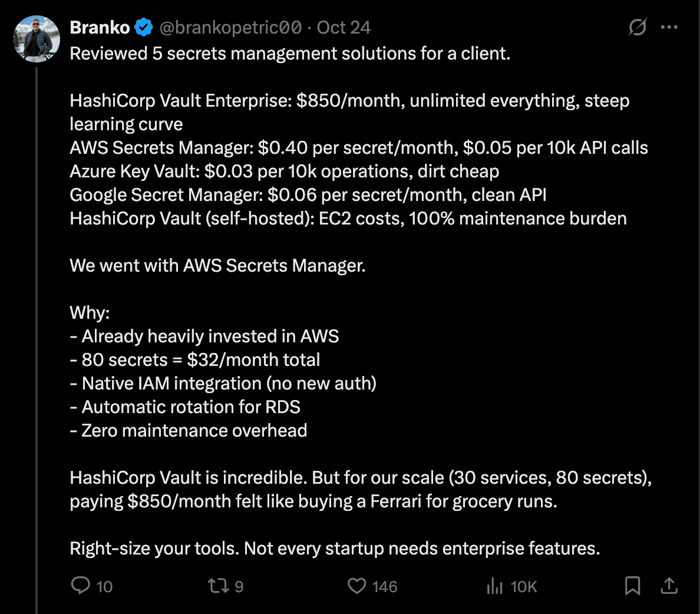Open the share post menu icon

click(x=669, y=586)
